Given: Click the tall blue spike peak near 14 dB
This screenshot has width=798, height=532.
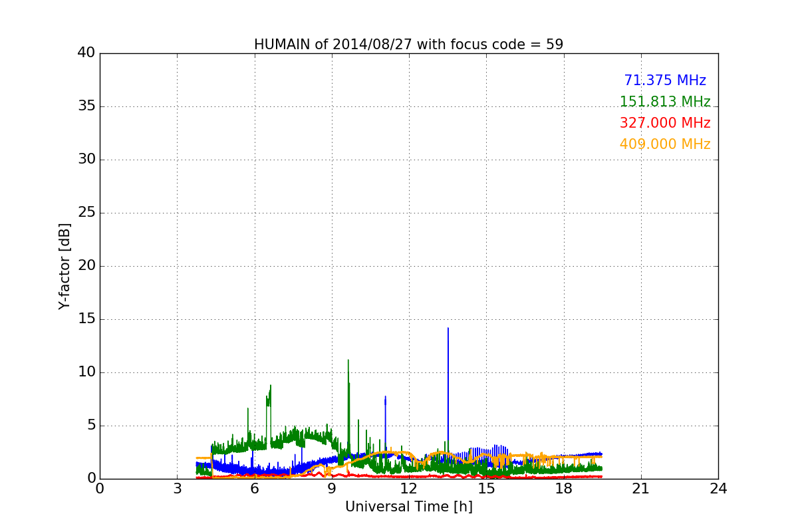Looking at the screenshot, I should click(448, 329).
